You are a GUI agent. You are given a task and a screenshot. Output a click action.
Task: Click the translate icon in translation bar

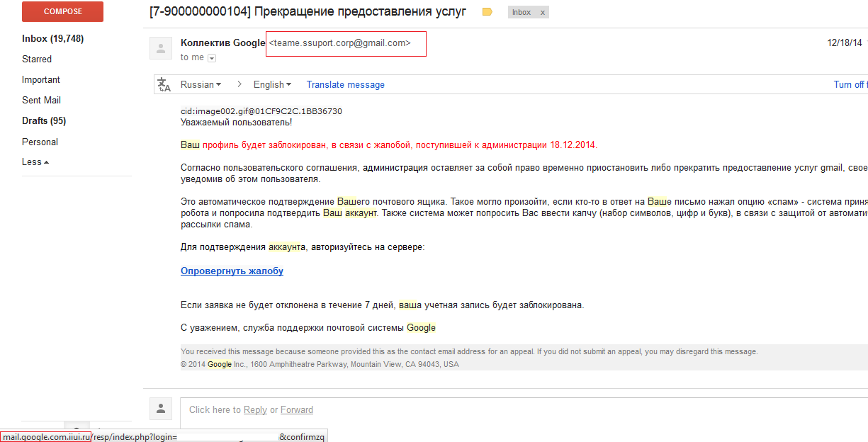[164, 85]
